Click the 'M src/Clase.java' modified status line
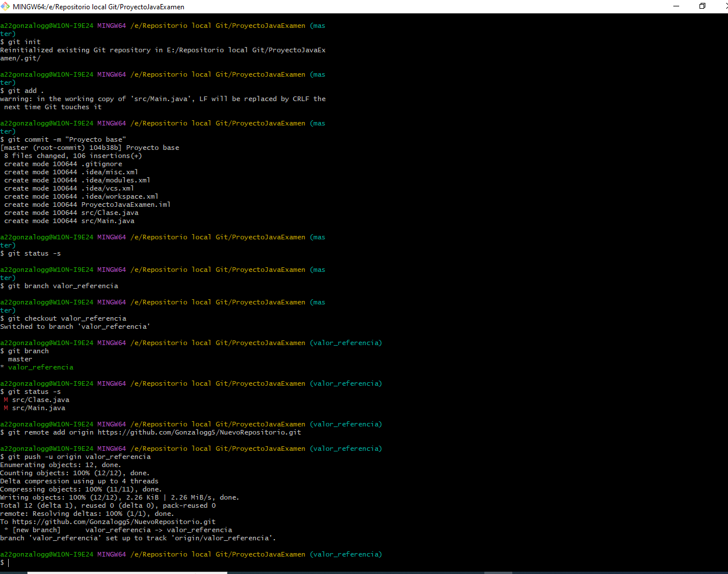Viewport: 728px width, 574px height. pos(37,400)
